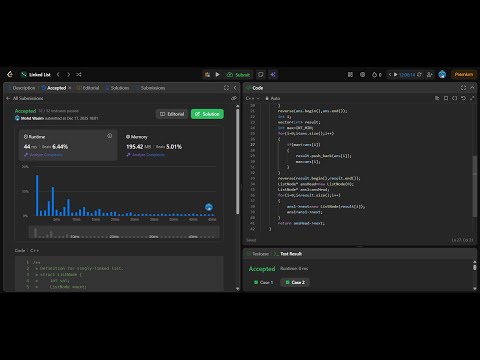Viewport: 480px width, 360px height.
Task: Submit the solution
Action: coord(238,75)
